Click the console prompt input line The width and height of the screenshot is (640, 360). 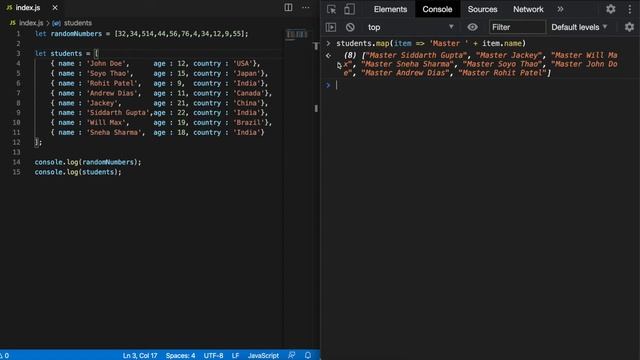click(482, 85)
